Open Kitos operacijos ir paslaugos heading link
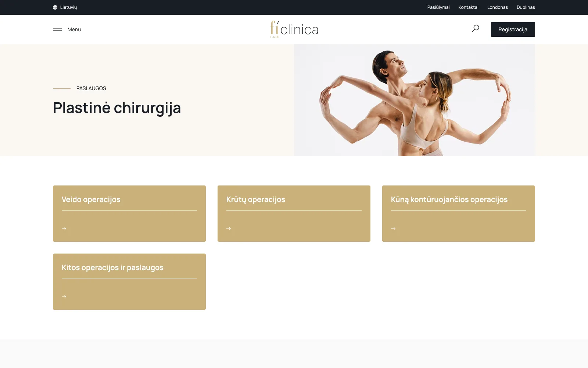Screen dimensions: 588x368 [112, 268]
